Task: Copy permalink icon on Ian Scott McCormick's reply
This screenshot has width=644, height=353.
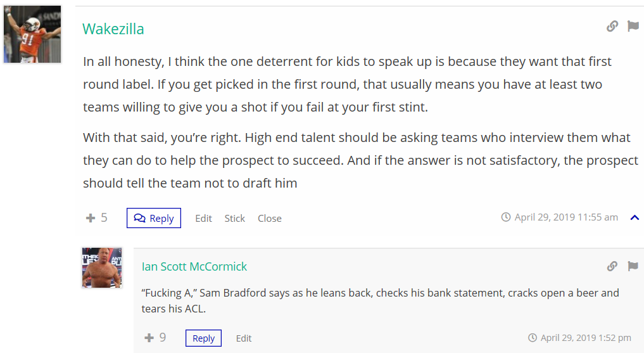Action: (x=612, y=266)
